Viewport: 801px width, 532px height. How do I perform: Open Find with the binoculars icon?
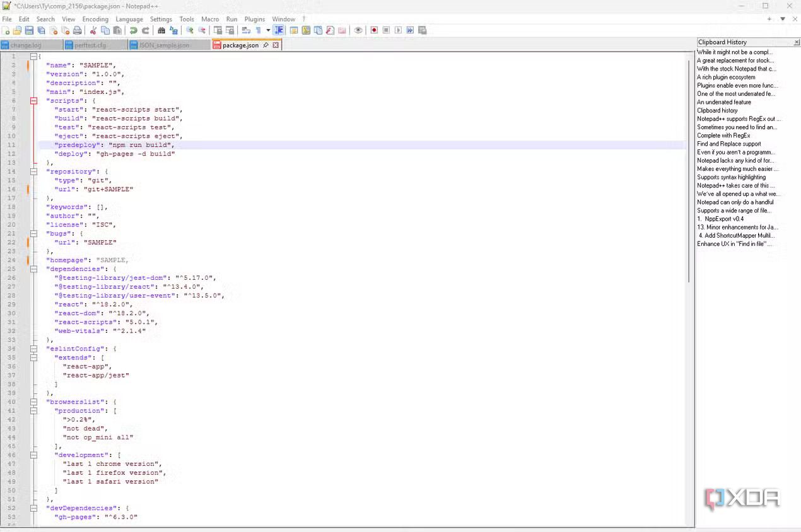[x=161, y=30]
